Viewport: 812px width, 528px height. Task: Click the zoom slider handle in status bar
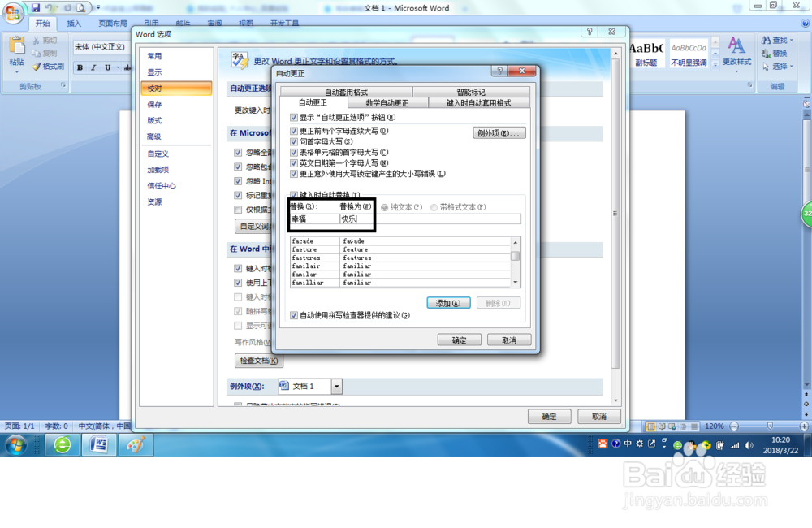click(770, 426)
